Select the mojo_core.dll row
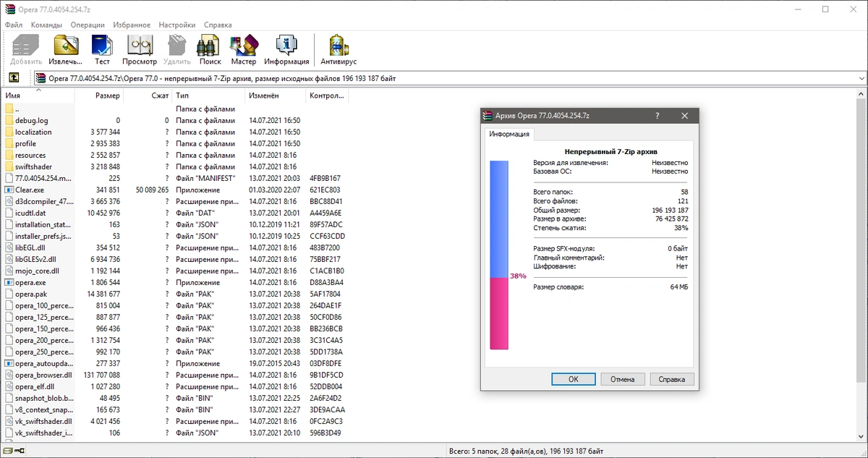Image resolution: width=868 pixels, height=458 pixels. click(x=174, y=271)
